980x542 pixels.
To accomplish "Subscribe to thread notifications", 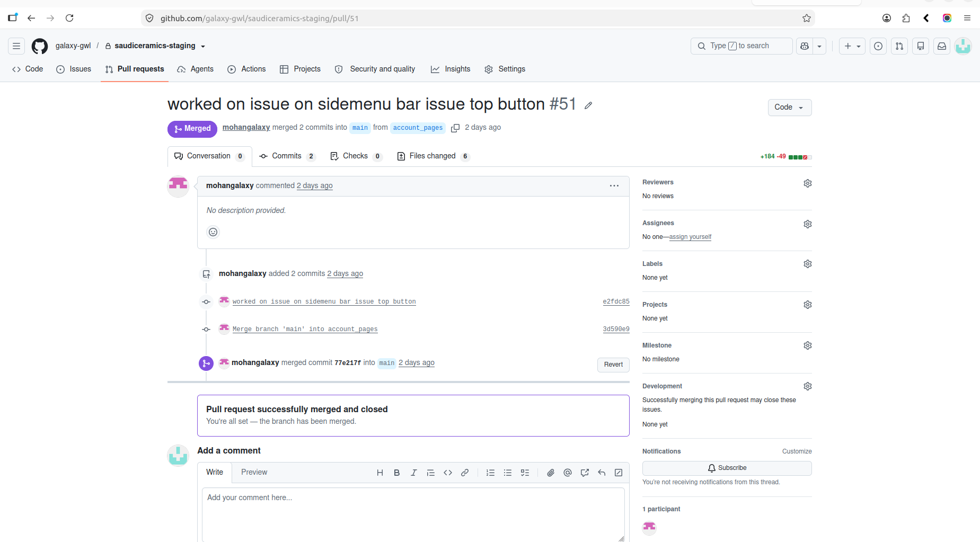I will [x=727, y=468].
